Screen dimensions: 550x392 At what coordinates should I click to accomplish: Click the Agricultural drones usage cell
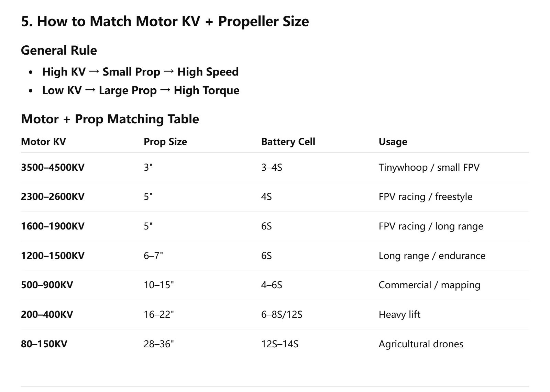tap(421, 344)
